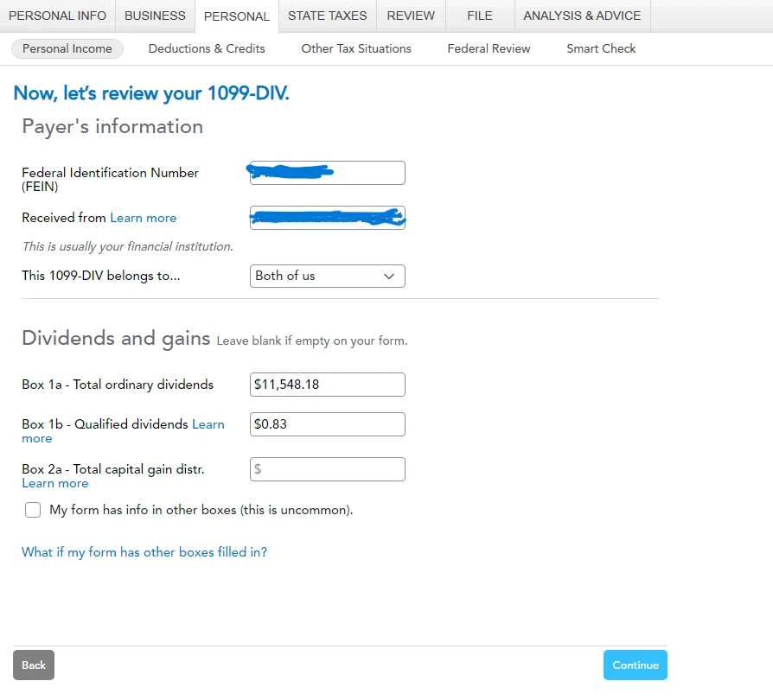
Task: Click the Back button
Action: click(34, 665)
